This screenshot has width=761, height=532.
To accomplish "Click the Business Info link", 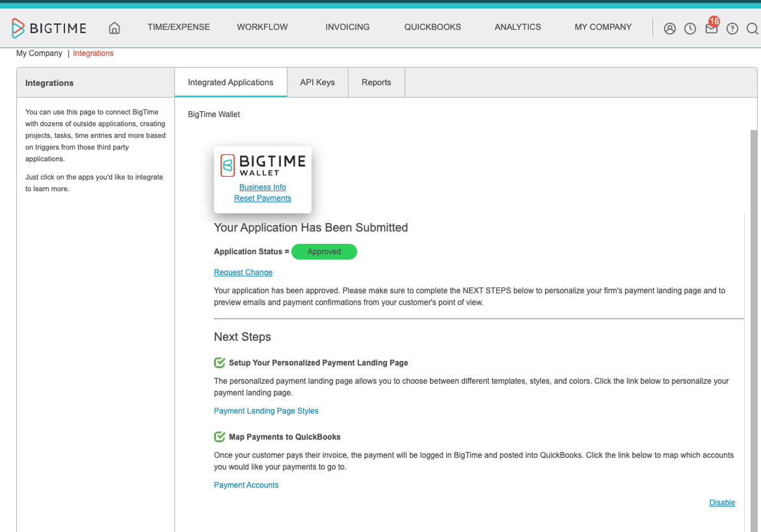I will coord(263,187).
